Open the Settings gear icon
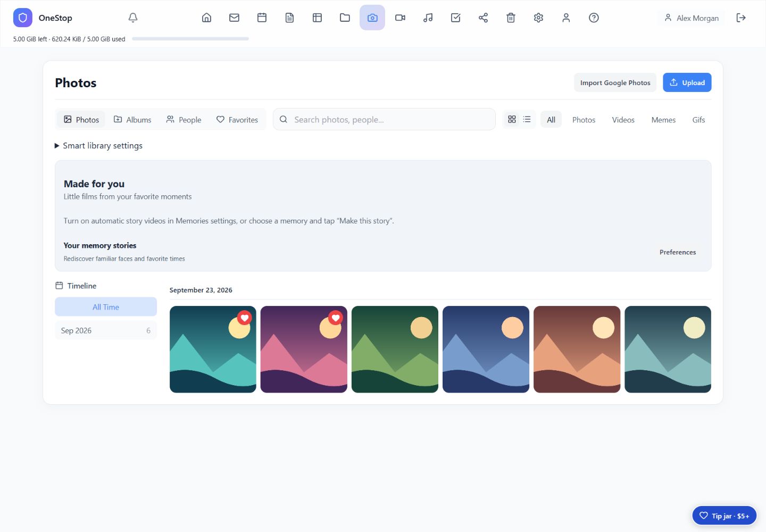Viewport: 766px width, 532px height. coord(538,18)
